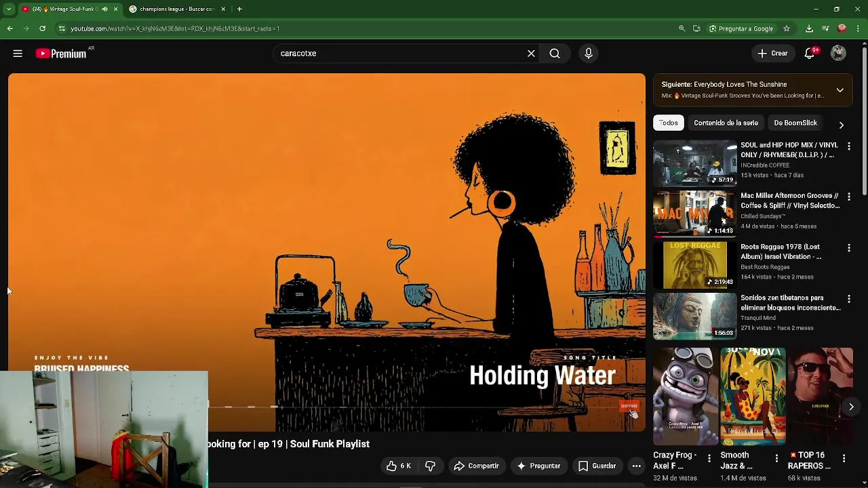Open the Mac Miller Afternoon Grooves thumbnail
The image size is (868, 488).
pos(695,213)
